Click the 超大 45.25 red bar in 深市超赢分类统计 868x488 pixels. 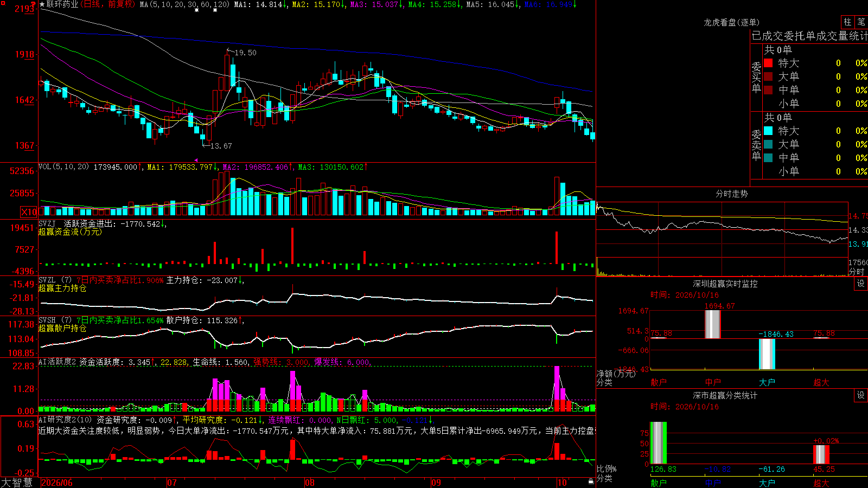pyautogui.click(x=821, y=454)
